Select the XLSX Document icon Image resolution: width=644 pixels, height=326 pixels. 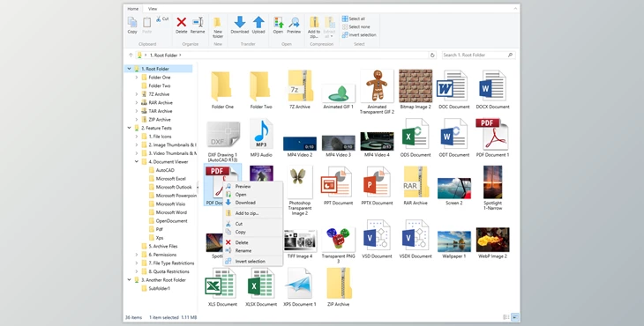[x=261, y=284]
